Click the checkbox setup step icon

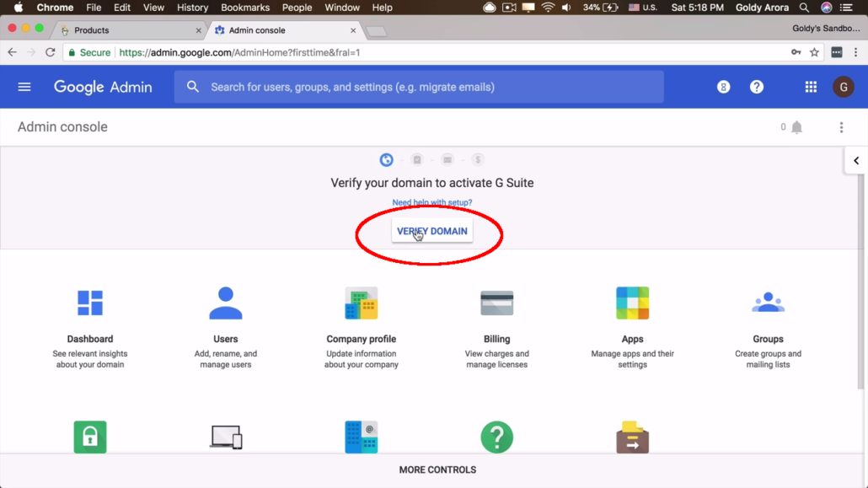point(417,160)
